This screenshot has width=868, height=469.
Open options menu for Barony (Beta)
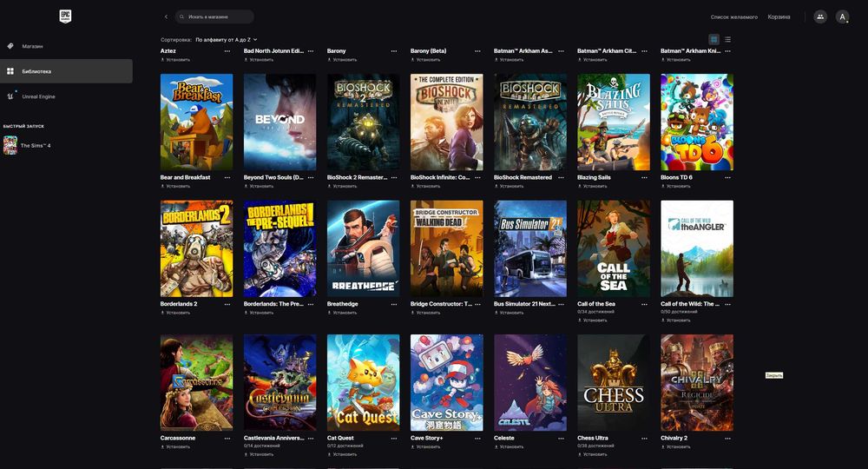pyautogui.click(x=477, y=51)
